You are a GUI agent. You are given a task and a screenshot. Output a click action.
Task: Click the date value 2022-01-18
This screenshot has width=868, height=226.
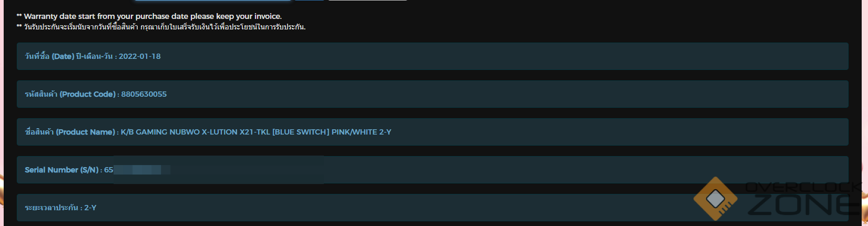140,56
